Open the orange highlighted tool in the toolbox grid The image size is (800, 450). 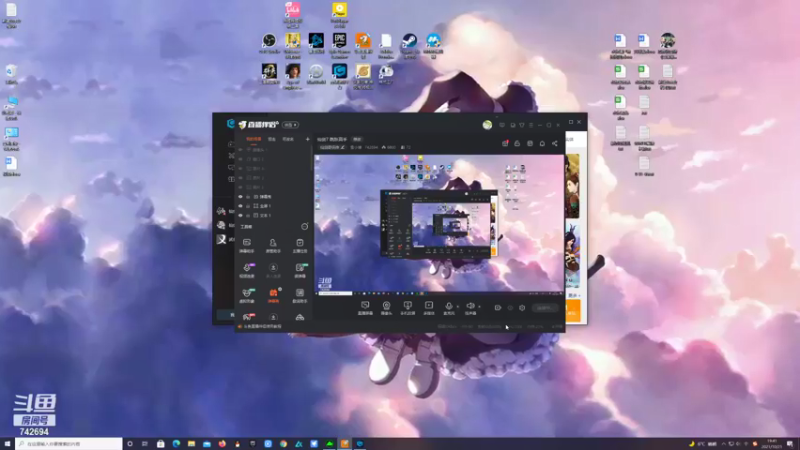pos(273,294)
